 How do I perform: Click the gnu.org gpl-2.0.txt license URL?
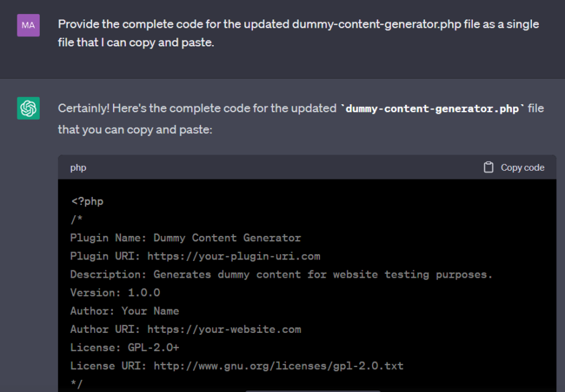[278, 366]
